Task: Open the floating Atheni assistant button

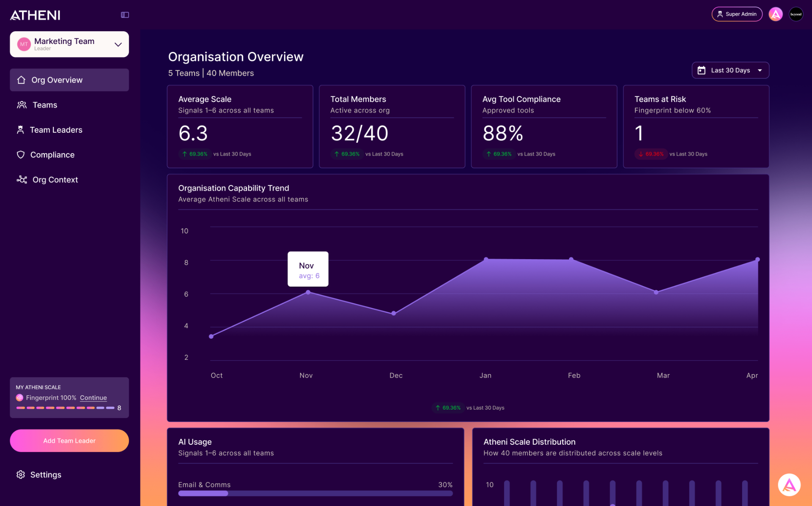Action: 789,485
